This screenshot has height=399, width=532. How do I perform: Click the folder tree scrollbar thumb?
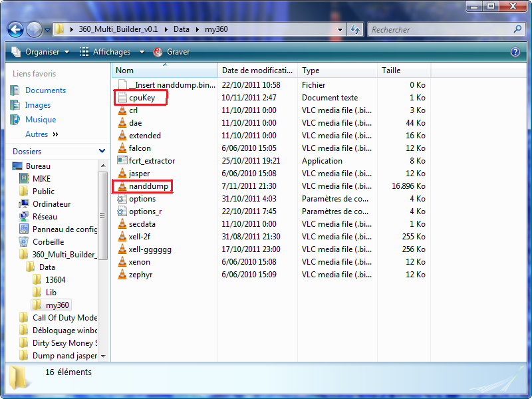tap(103, 215)
